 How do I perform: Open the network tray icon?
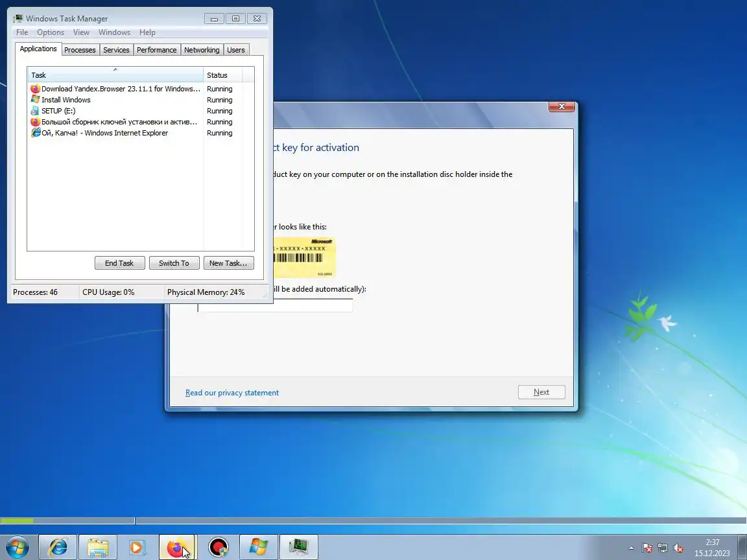click(662, 548)
